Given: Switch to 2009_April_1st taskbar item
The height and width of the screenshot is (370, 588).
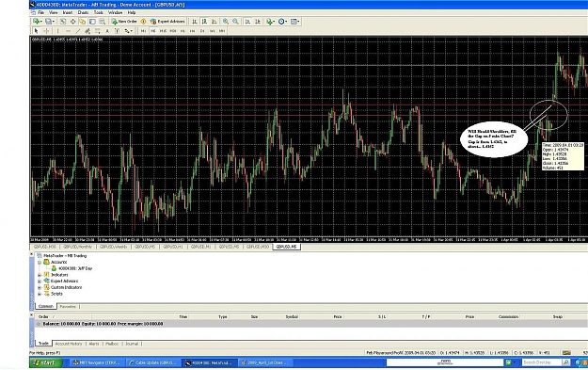Looking at the screenshot, I should click(265, 362).
